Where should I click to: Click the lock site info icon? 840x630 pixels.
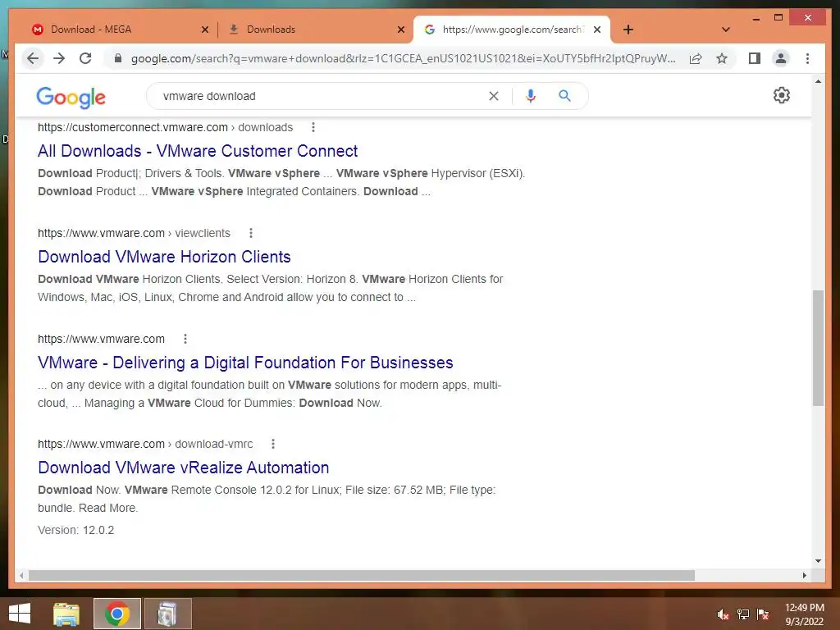(118, 58)
